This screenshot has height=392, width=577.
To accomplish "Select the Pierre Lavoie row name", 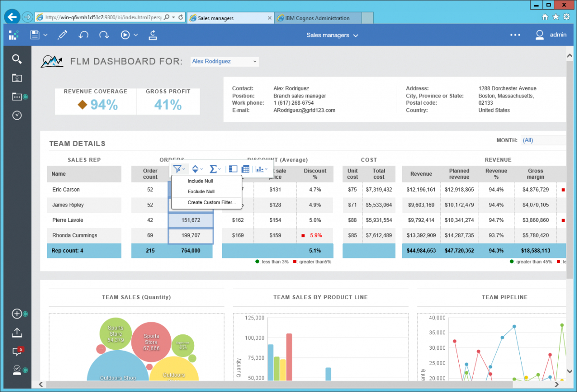I will [x=68, y=220].
